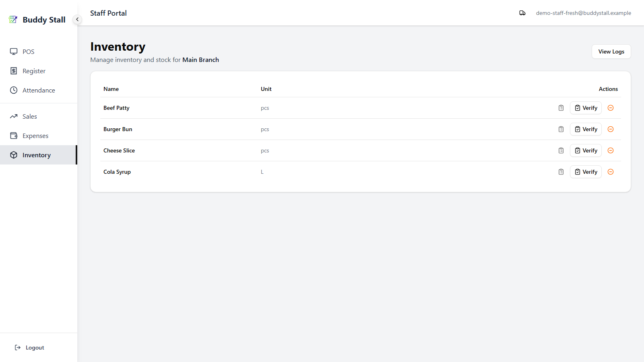The image size is (644, 362).
Task: Verify the Beef Patty stock
Action: coord(586,108)
